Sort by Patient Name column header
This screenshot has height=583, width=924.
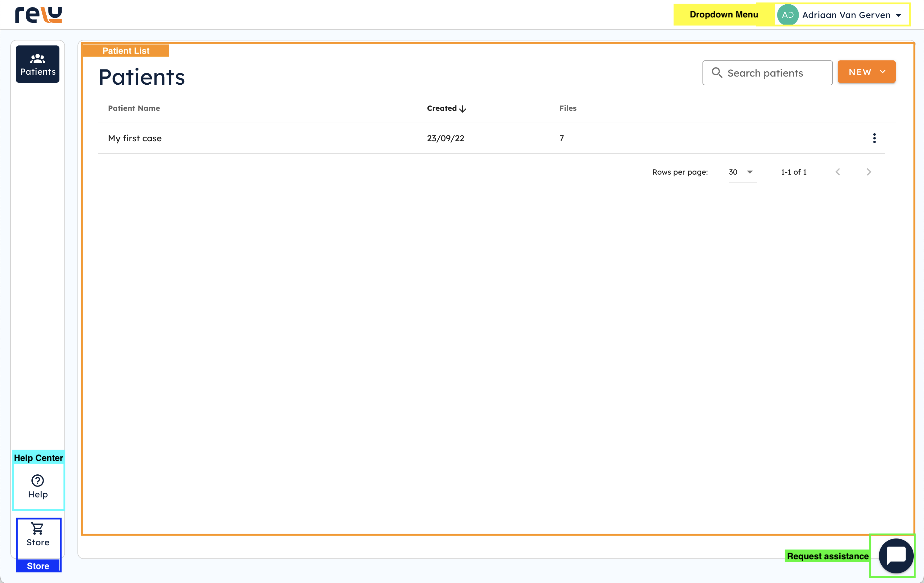click(134, 108)
